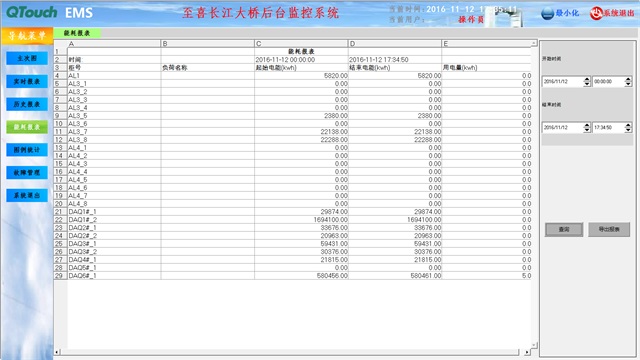Image resolution: width=640 pixels, height=360 pixels.
Task: Click the 用电量(kwh) header cell
Action: (x=487, y=68)
